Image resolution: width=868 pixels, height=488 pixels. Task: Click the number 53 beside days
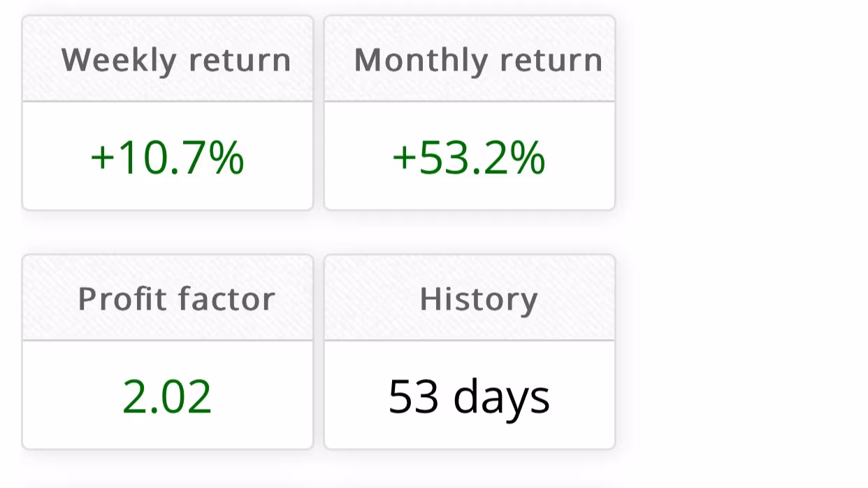[413, 396]
